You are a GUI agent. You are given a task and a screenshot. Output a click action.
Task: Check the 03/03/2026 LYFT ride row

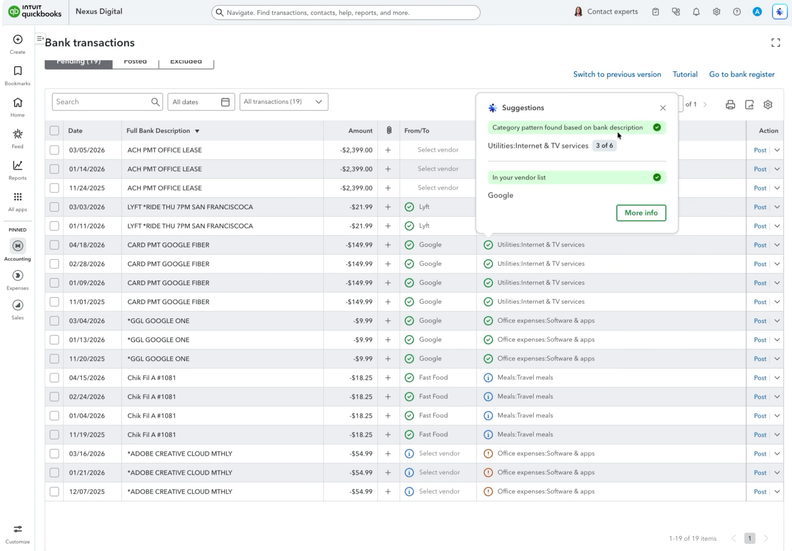(x=54, y=207)
